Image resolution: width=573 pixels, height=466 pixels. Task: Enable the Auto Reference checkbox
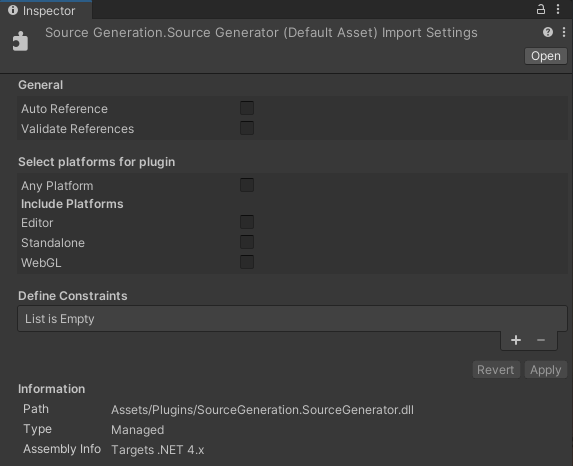pos(247,108)
